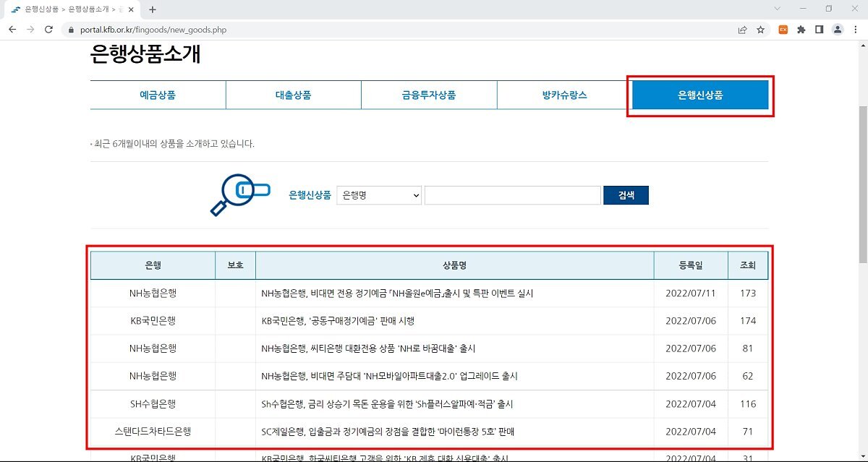868x462 pixels.
Task: Click the 보호 column header
Action: tap(236, 265)
